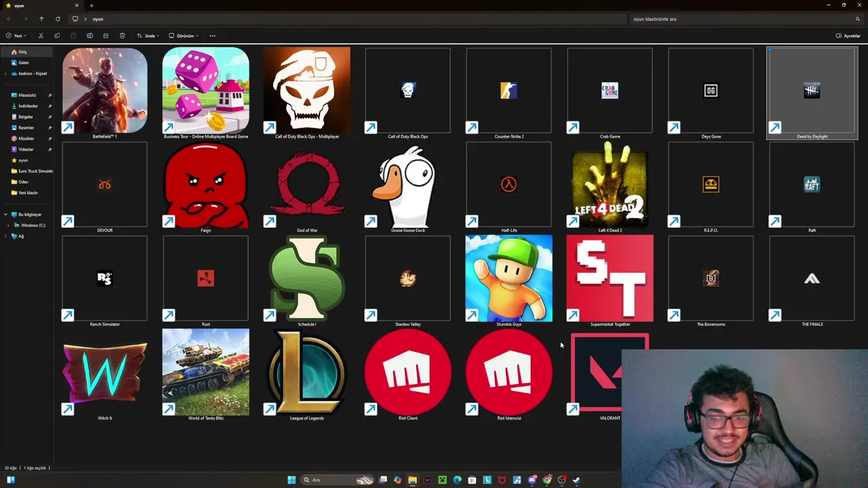The height and width of the screenshot is (488, 868).
Task: Click the Share toolbar icon
Action: [106, 36]
